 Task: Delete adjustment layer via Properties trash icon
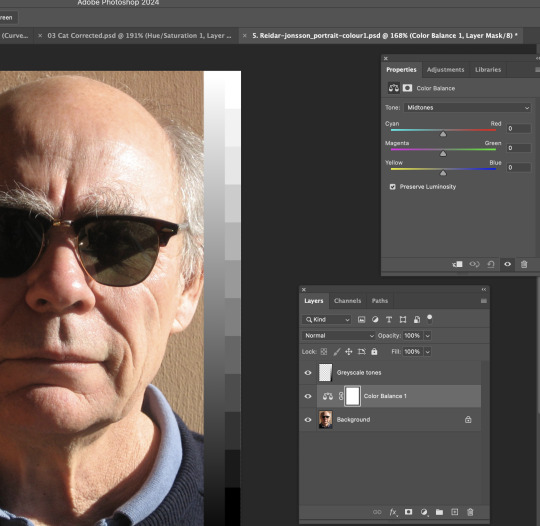coord(524,264)
